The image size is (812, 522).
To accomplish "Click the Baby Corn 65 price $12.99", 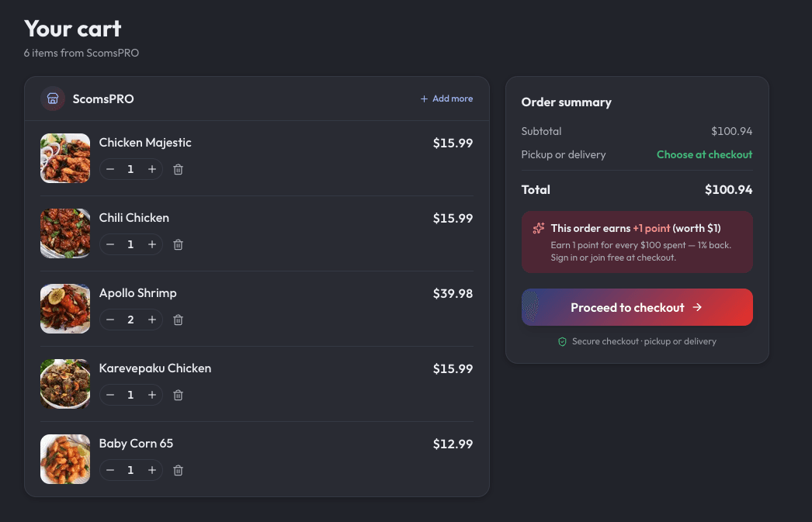I will [453, 444].
